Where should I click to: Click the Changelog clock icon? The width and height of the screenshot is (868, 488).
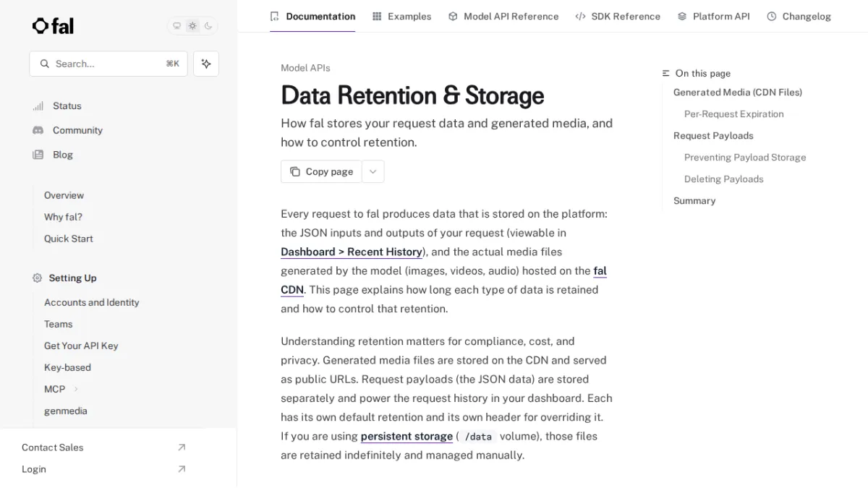[772, 16]
